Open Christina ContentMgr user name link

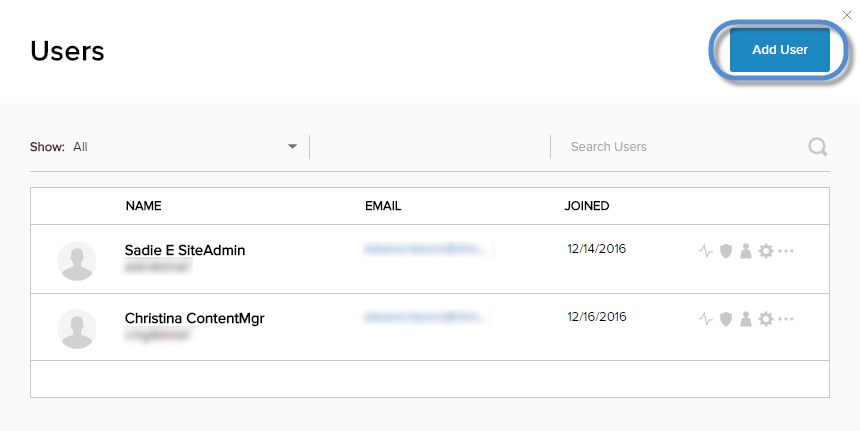tap(194, 318)
